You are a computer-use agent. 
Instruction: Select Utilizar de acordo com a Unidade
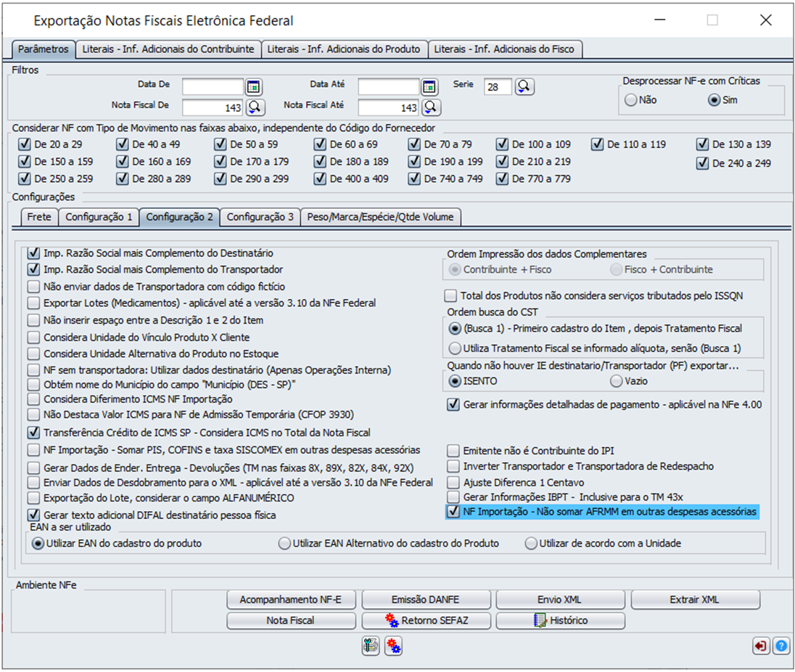tap(531, 543)
